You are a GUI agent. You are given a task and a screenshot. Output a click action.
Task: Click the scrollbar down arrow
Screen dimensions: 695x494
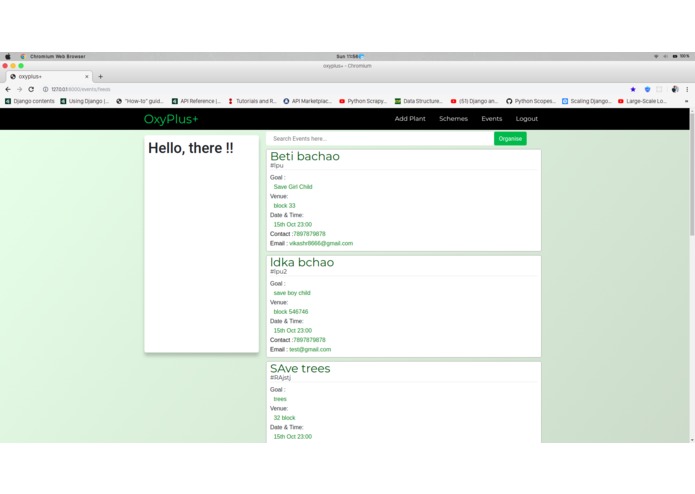pos(692,440)
